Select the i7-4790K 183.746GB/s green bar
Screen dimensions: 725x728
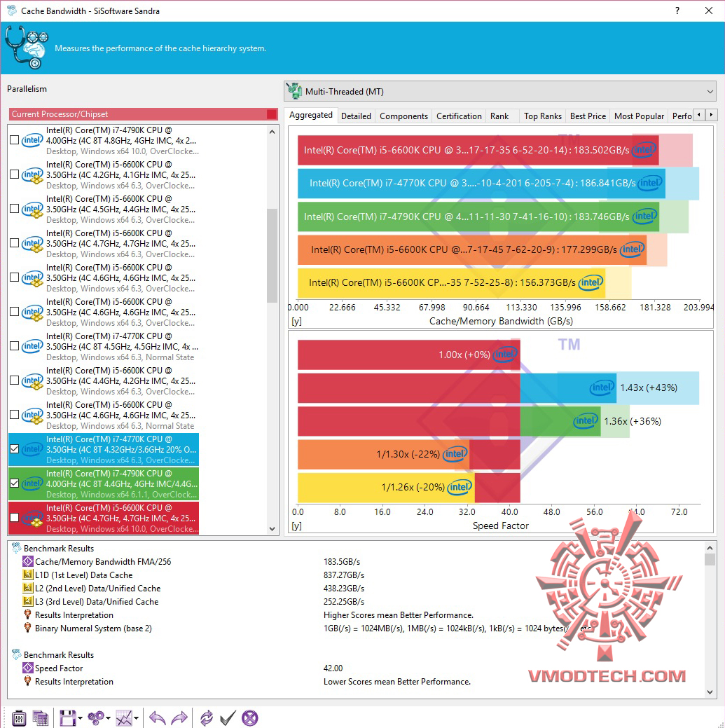(478, 217)
